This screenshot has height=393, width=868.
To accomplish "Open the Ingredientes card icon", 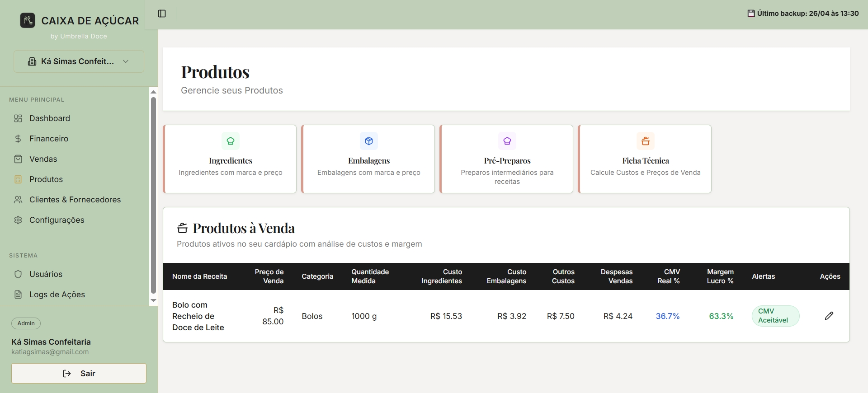I will [x=231, y=141].
